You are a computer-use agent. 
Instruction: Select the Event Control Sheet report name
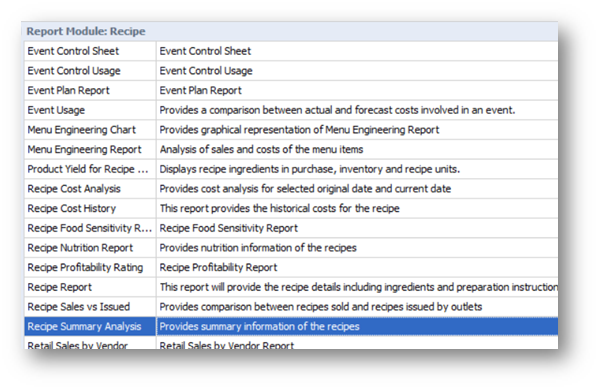click(73, 51)
